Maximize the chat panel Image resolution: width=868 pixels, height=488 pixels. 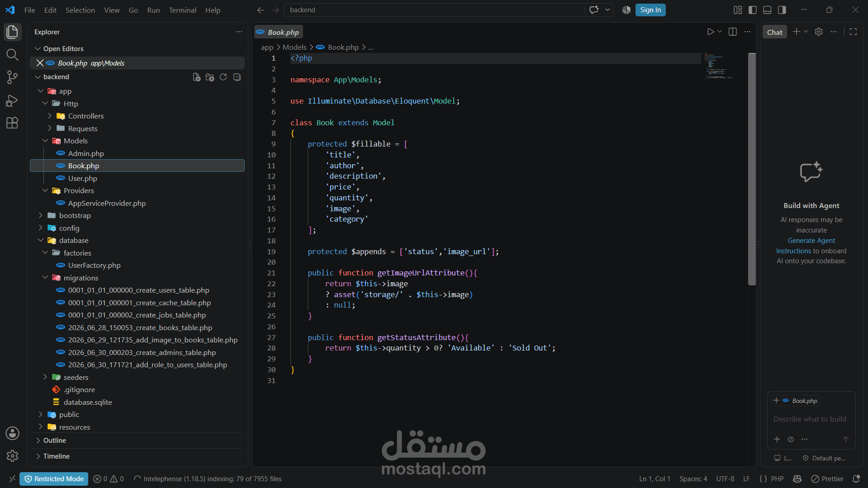[x=854, y=32]
